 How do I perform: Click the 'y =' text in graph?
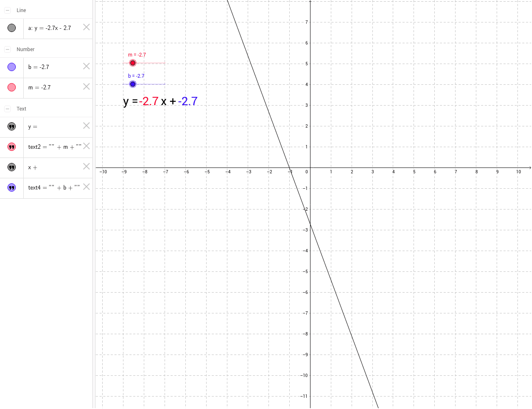[x=131, y=102]
